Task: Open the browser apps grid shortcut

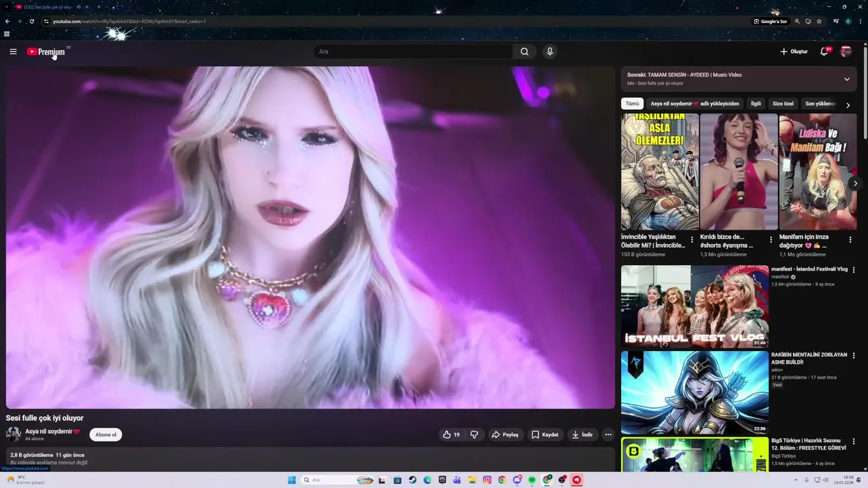Action: (x=7, y=33)
